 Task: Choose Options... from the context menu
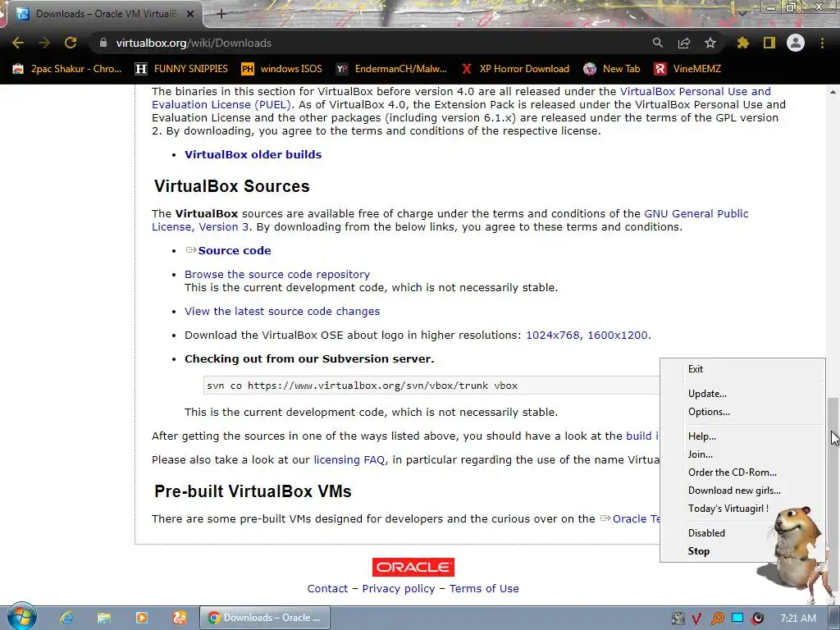[x=742, y=412]
